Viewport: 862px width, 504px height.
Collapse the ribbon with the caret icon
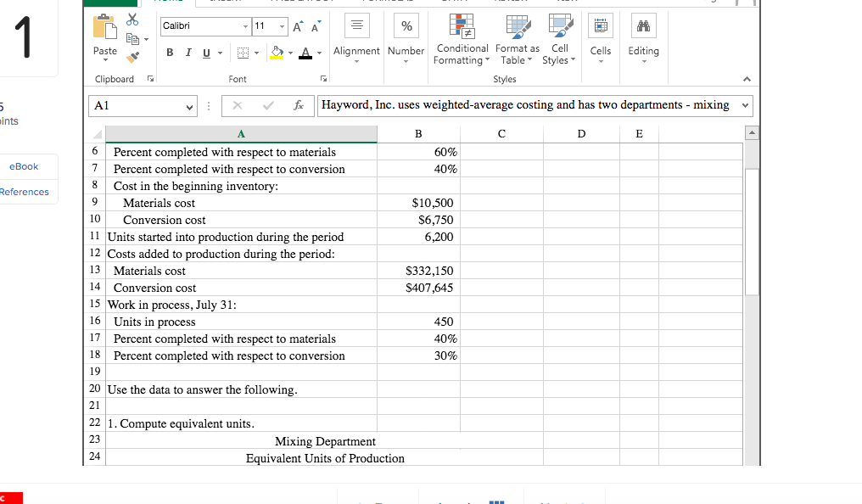click(747, 79)
